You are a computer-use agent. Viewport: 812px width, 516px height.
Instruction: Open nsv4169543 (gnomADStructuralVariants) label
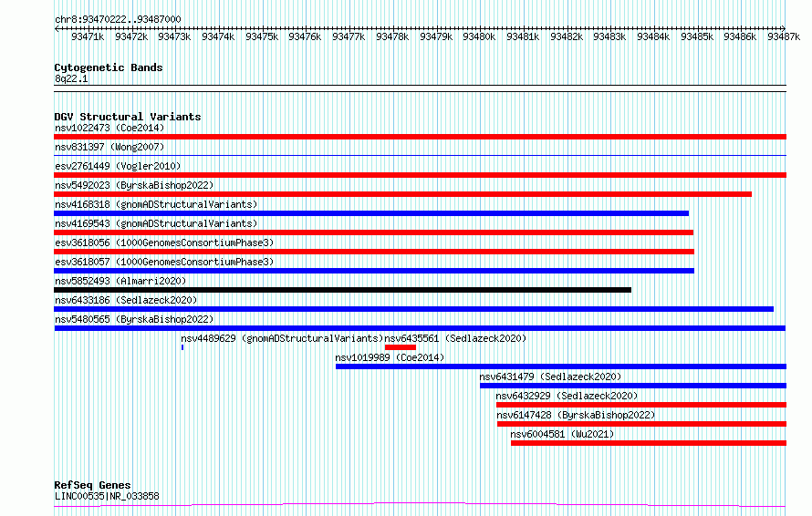(x=156, y=223)
